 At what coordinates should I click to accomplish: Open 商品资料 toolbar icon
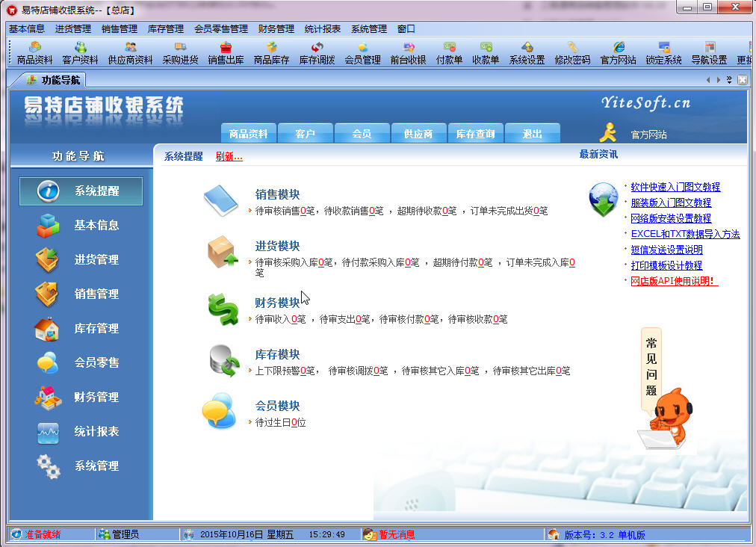click(x=34, y=53)
